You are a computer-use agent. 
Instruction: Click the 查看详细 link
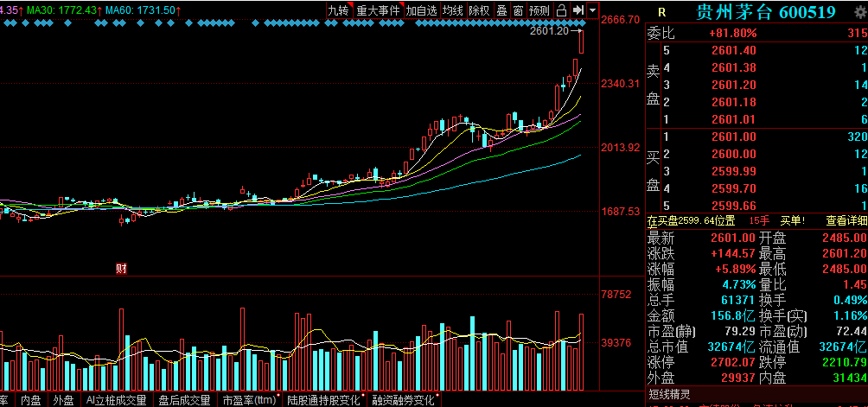(x=846, y=220)
